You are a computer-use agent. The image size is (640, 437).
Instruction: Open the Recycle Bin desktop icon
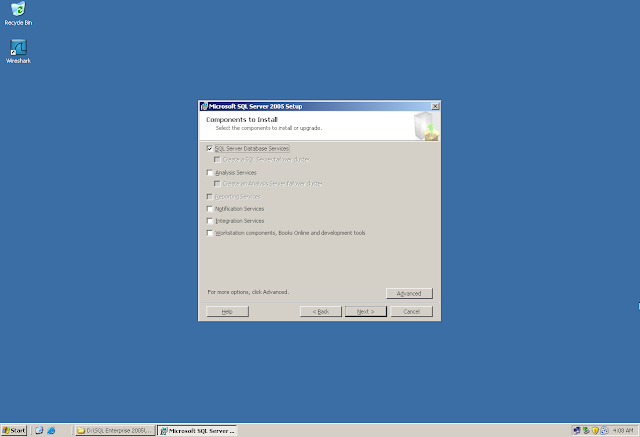(x=18, y=13)
